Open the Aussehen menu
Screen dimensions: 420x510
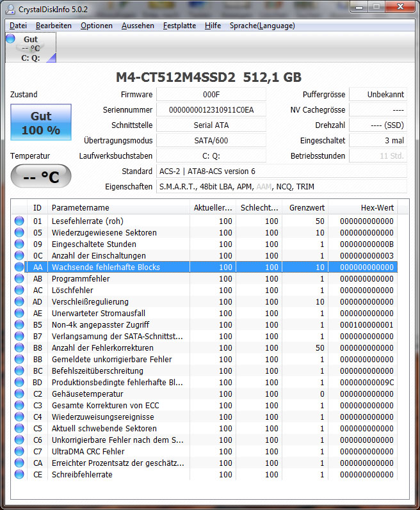click(138, 26)
